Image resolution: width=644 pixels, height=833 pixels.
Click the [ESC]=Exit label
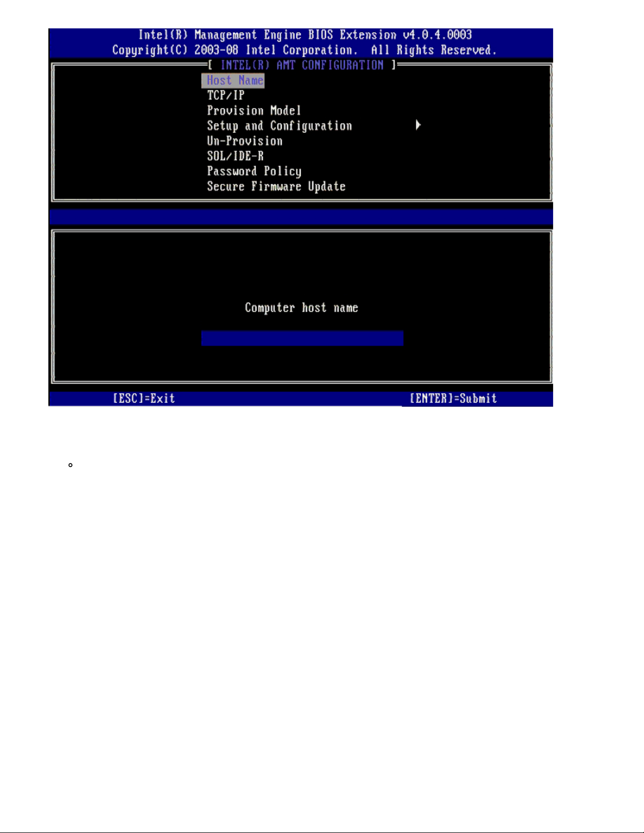[144, 398]
